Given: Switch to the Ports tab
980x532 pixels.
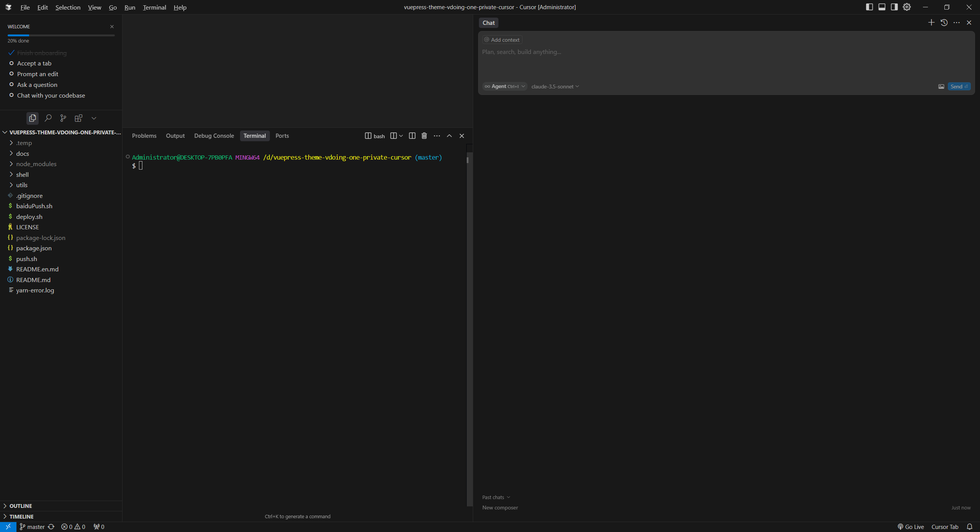Looking at the screenshot, I should pyautogui.click(x=282, y=136).
